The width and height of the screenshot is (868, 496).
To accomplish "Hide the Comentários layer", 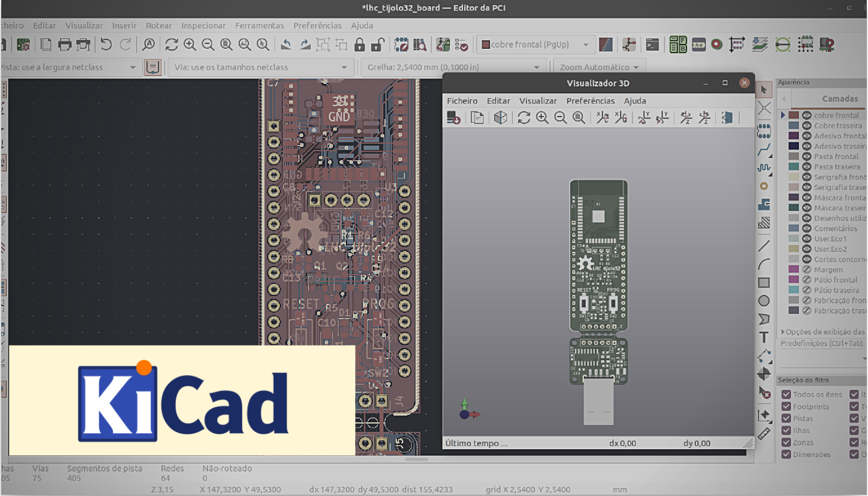I will tap(806, 228).
